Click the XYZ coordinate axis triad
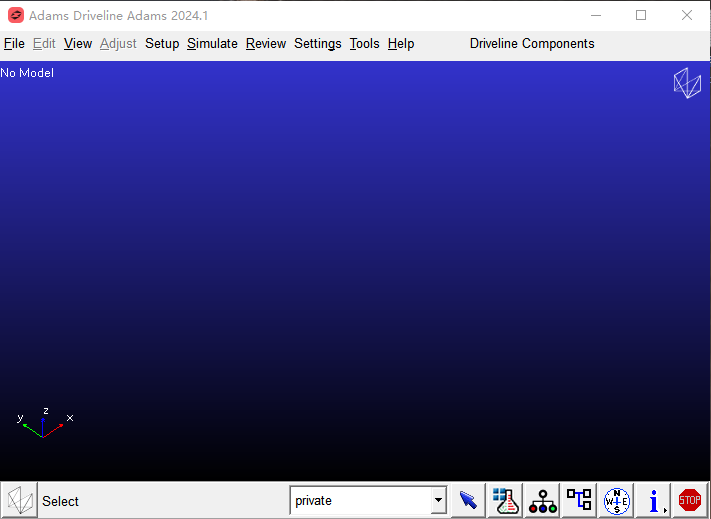711x519 pixels. pos(44,424)
